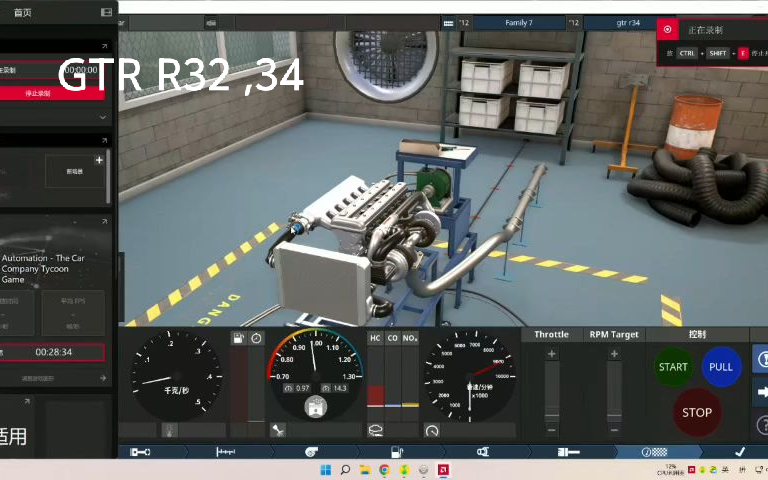
Task: Pop out the scenes panel arrow
Action: pos(104,141)
